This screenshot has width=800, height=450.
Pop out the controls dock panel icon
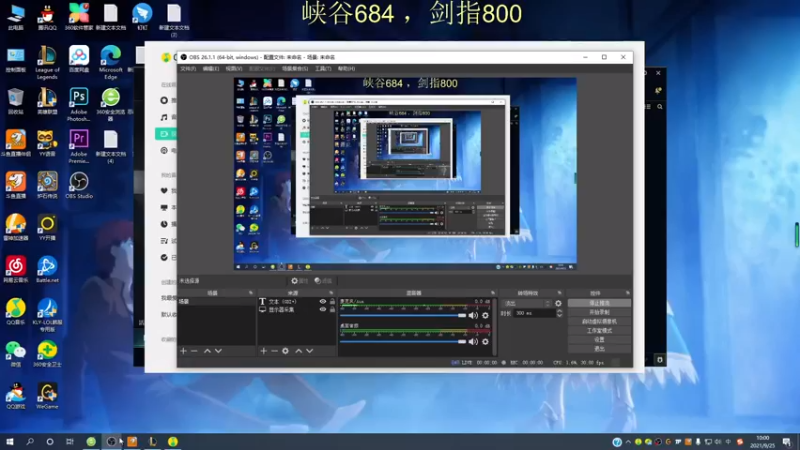[x=628, y=293]
